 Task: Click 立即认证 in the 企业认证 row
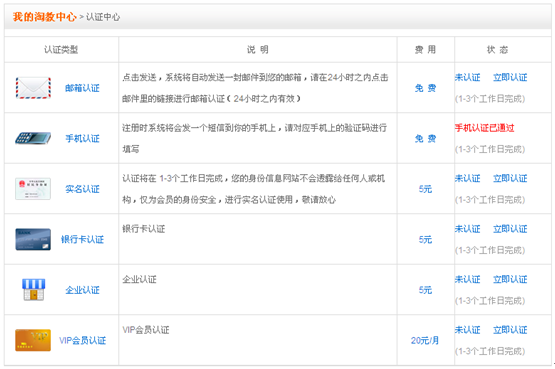click(x=510, y=279)
